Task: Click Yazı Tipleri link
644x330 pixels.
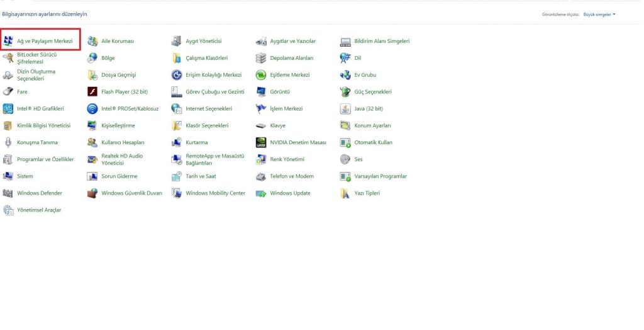Action: click(367, 193)
